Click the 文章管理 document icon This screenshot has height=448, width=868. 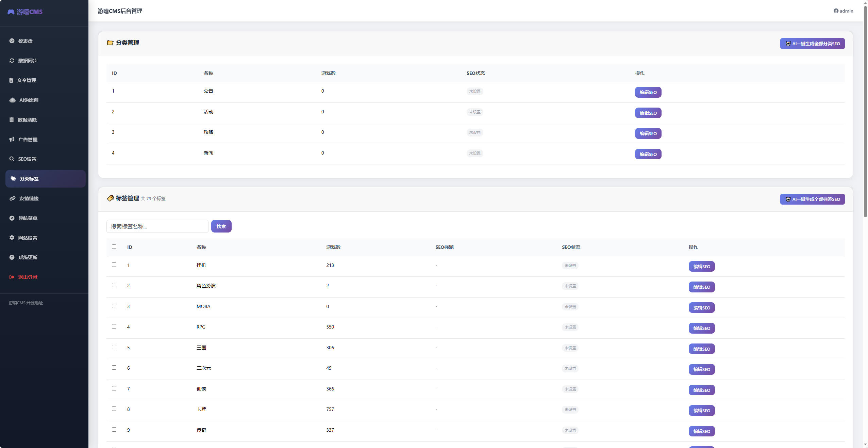click(x=11, y=80)
